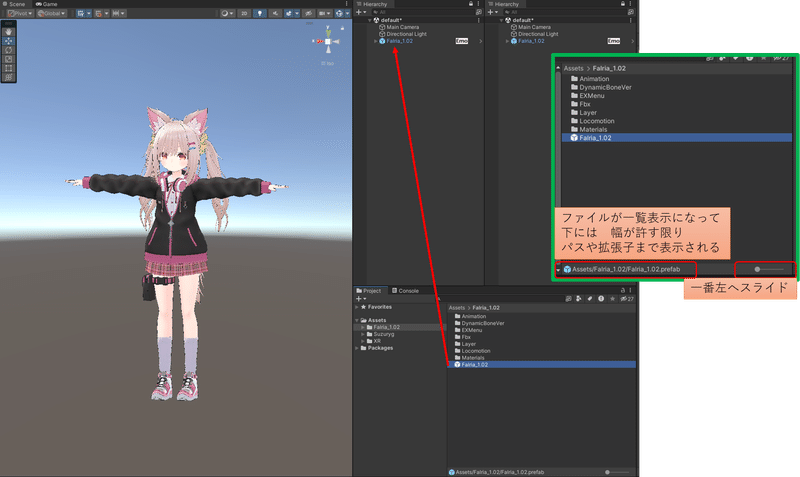This screenshot has width=800, height=477.
Task: Click the green Y axis cone on scene gizmo
Action: (x=328, y=32)
